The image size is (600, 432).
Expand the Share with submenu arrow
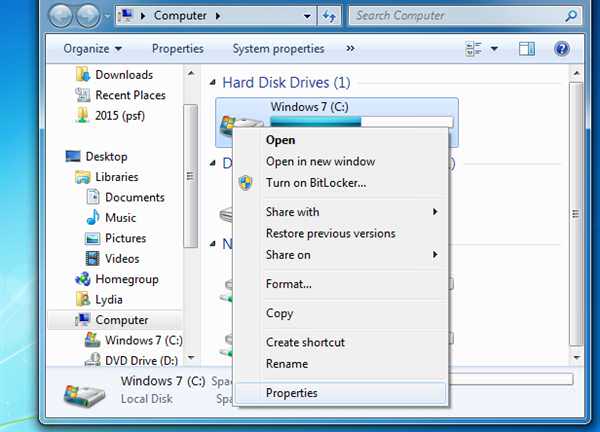[435, 212]
